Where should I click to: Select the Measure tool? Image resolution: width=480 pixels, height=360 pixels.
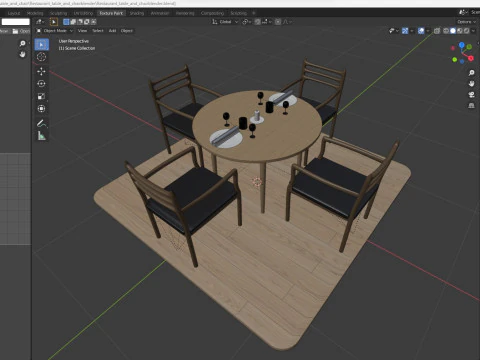click(x=41, y=136)
